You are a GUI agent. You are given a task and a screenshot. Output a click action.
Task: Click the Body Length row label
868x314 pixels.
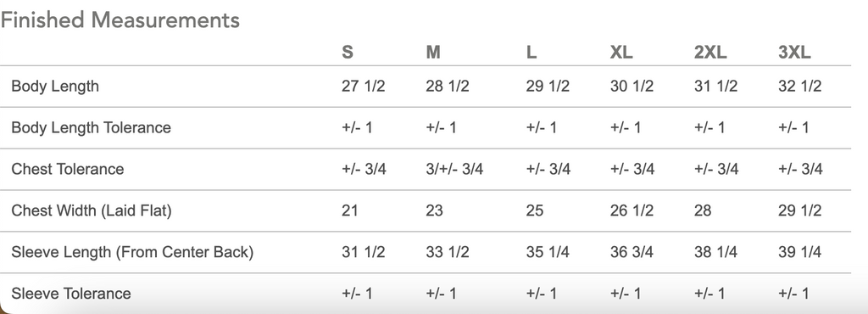(55, 87)
